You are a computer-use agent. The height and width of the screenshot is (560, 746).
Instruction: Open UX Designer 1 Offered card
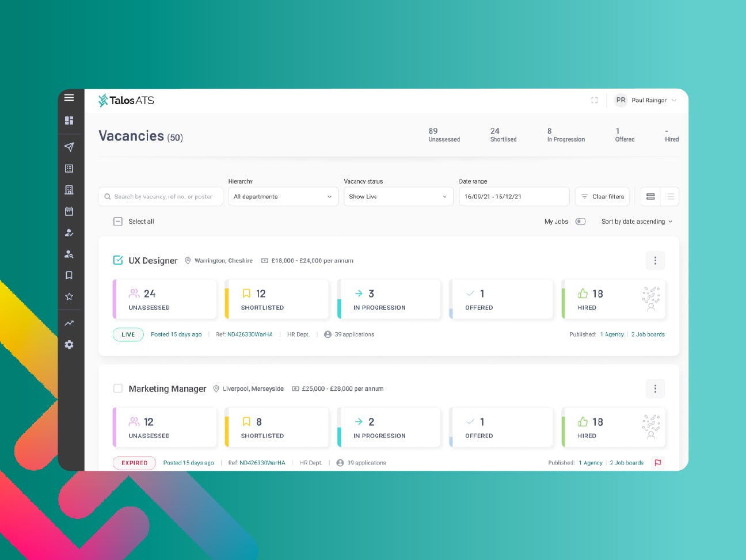501,299
